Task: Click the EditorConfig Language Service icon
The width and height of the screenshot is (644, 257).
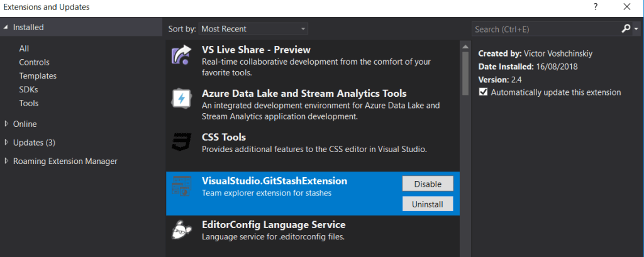Action: 181,229
